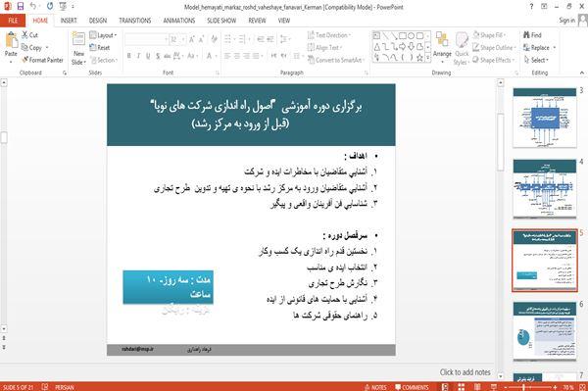Click Zoom In plus button
This screenshot has width=588, height=391.
pos(555,387)
